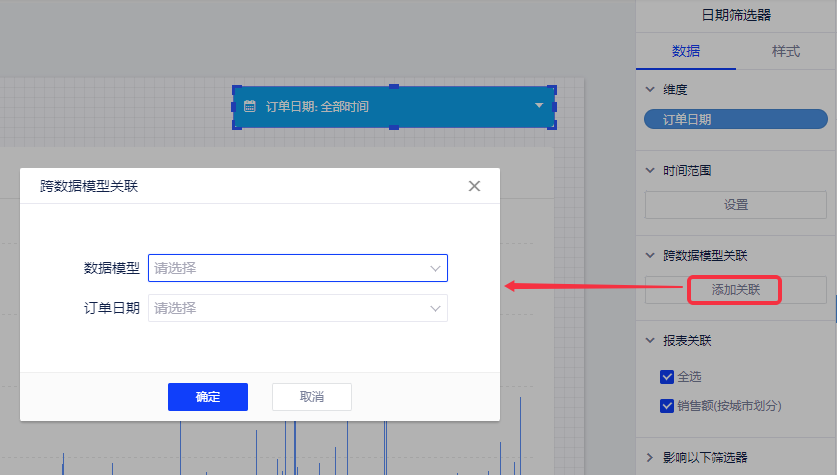This screenshot has height=475, width=837.
Task: Toggle the 销售额(按城市划分) checkbox
Action: [x=667, y=406]
